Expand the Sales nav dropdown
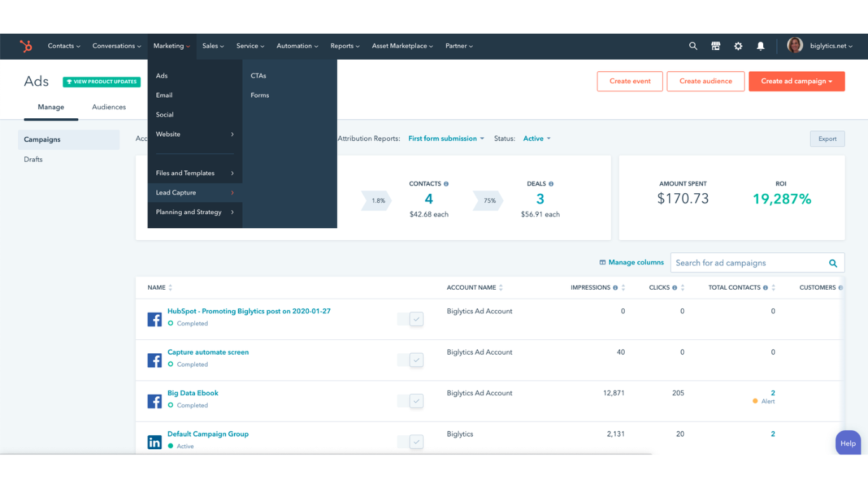 pos(214,46)
